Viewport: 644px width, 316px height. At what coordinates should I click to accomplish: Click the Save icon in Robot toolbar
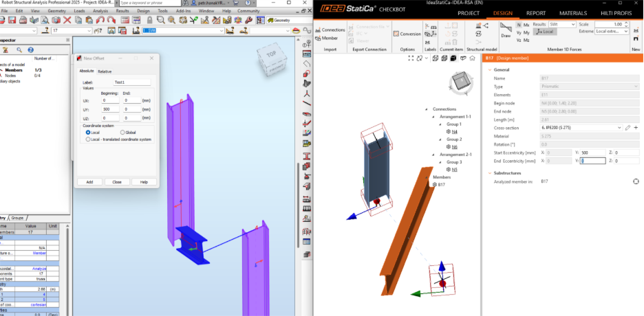[x=12, y=20]
